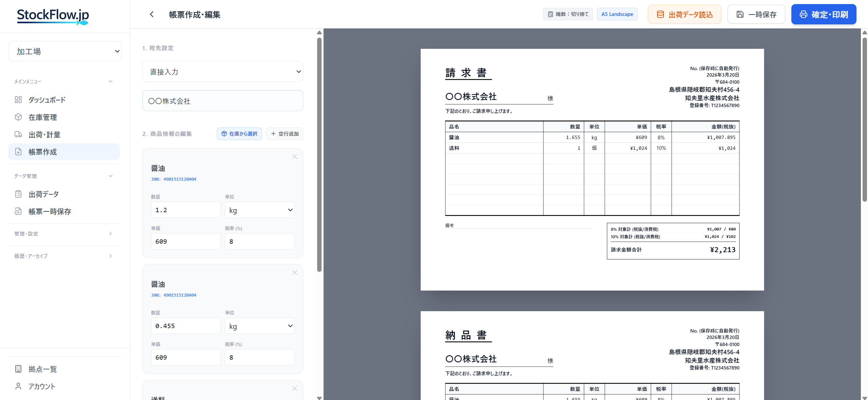
Task: Collapse the データ管理 section
Action: [110, 176]
